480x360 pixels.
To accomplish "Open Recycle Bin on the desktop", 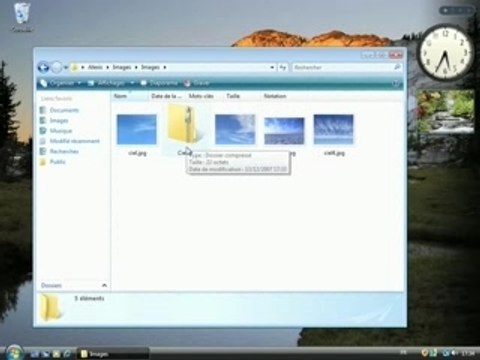I will point(22,17).
